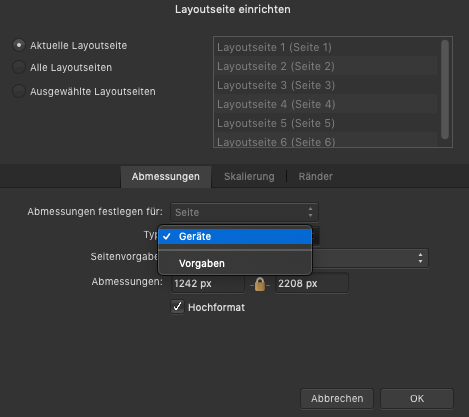The width and height of the screenshot is (469, 417).
Task: Toggle the Hochformat checkbox
Action: [177, 307]
